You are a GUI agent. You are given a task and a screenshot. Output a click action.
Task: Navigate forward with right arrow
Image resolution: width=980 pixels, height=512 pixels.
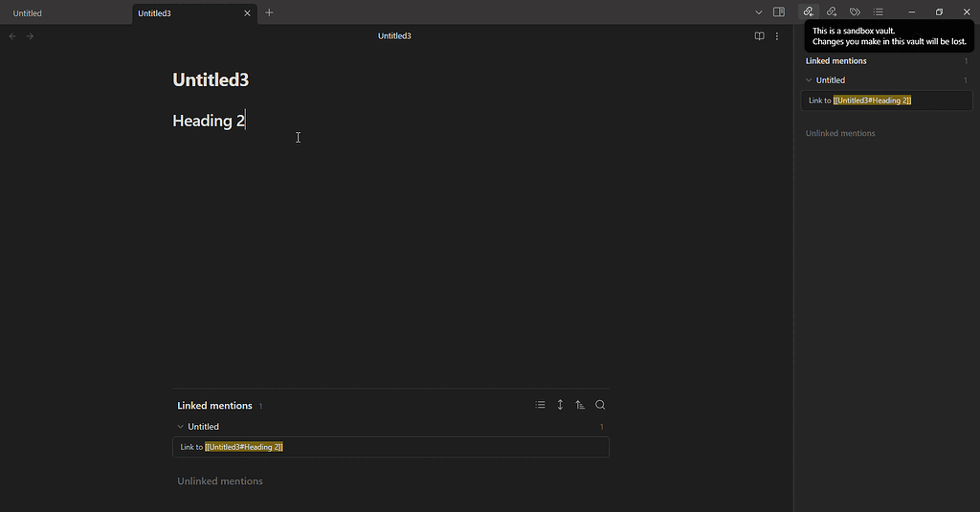30,36
